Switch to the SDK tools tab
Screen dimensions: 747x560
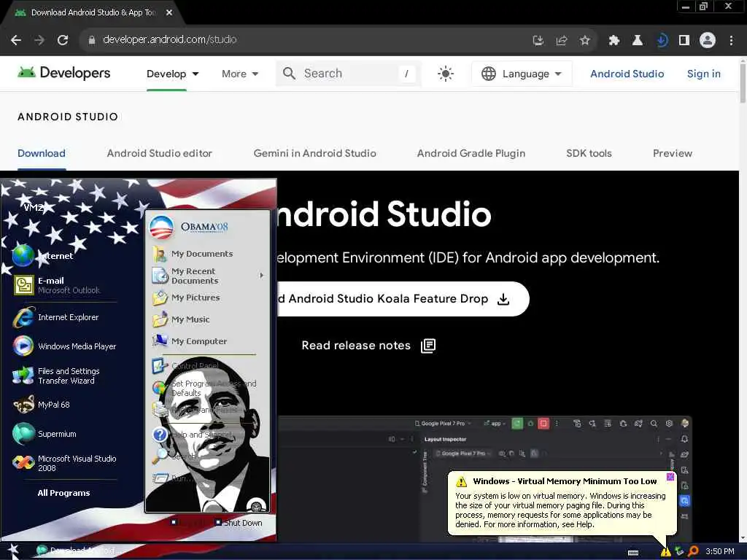tap(589, 153)
